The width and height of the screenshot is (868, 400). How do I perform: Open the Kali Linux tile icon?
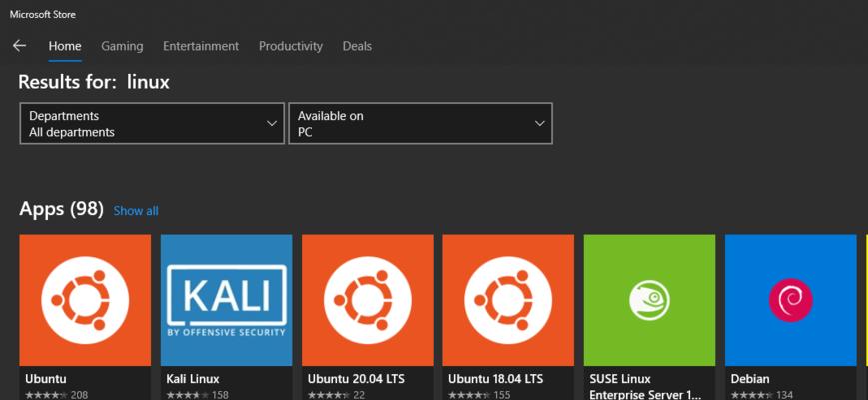(x=226, y=300)
